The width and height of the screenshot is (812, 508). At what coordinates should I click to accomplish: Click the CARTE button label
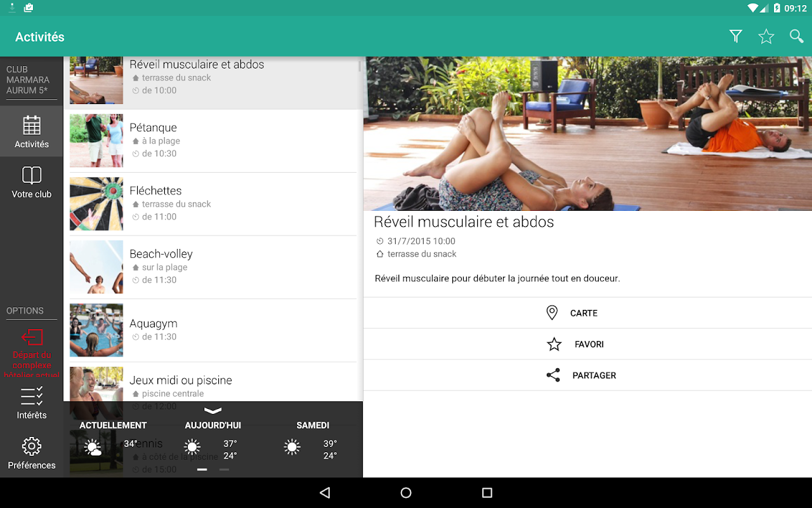pos(584,313)
